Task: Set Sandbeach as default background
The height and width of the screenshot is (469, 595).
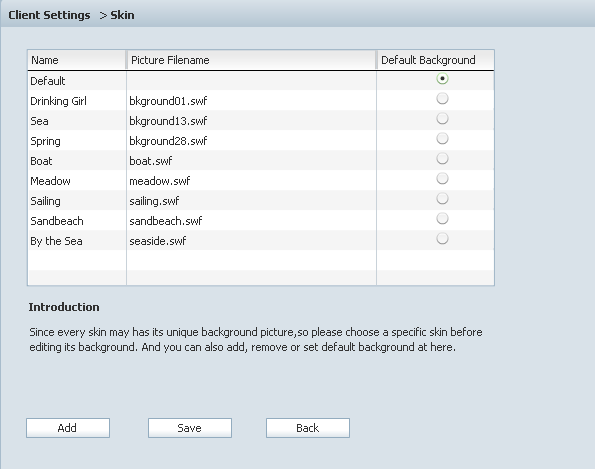Action: pos(442,219)
